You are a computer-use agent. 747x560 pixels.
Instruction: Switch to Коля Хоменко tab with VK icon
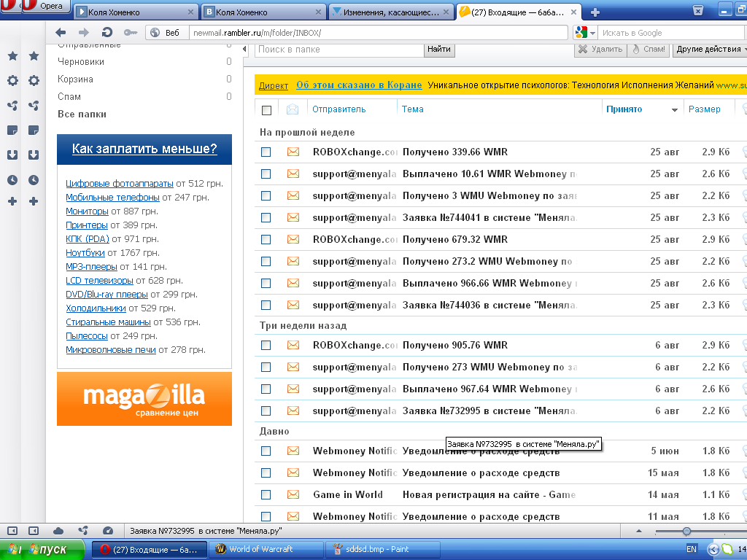tap(263, 12)
